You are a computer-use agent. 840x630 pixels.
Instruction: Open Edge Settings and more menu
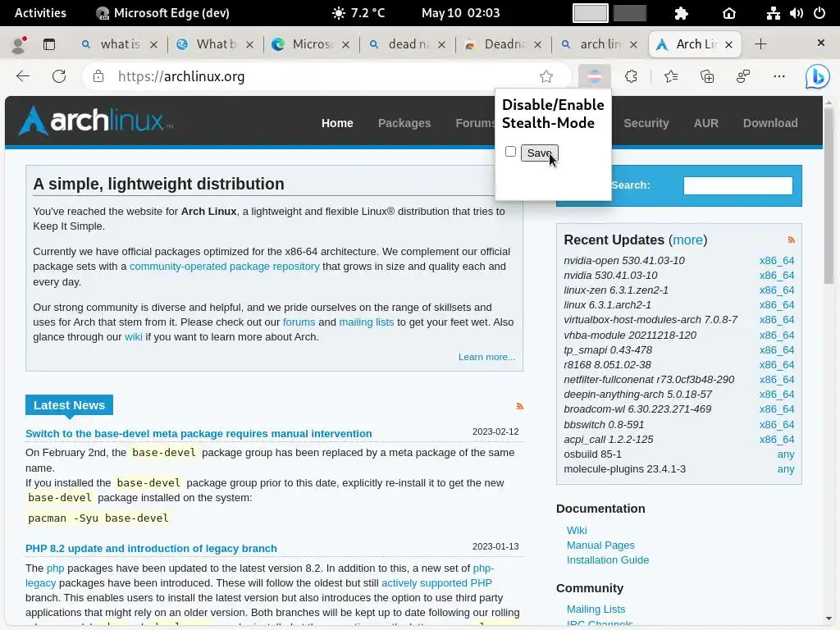(x=779, y=76)
